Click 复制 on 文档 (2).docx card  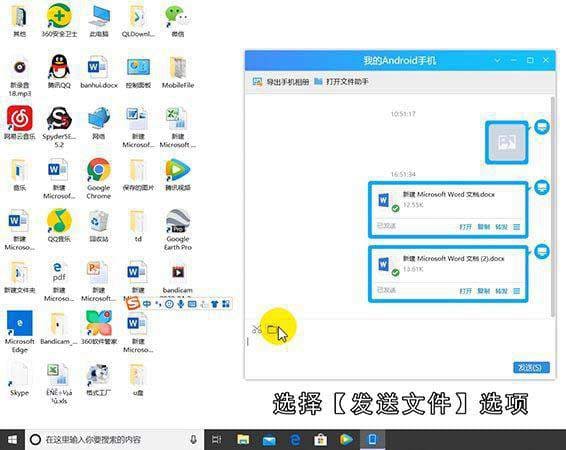484,291
